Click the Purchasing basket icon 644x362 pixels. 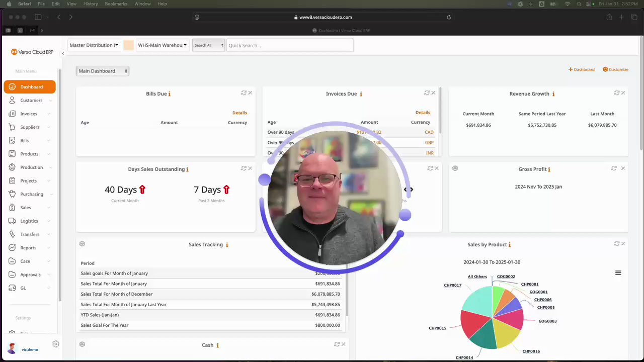click(13, 194)
